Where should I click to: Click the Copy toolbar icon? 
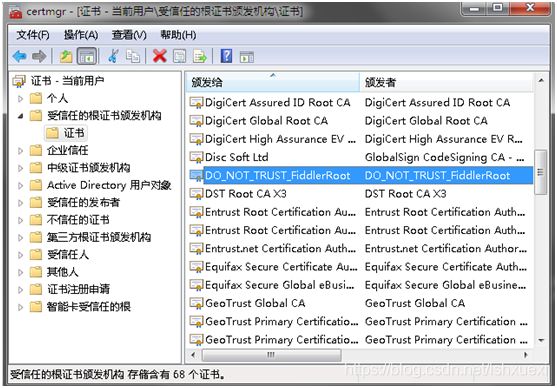tap(133, 56)
